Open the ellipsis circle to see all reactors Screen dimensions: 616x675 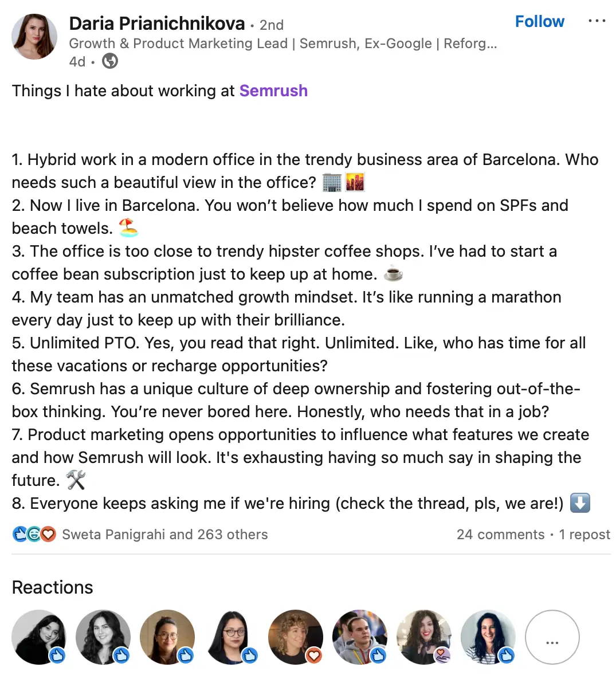click(x=552, y=637)
